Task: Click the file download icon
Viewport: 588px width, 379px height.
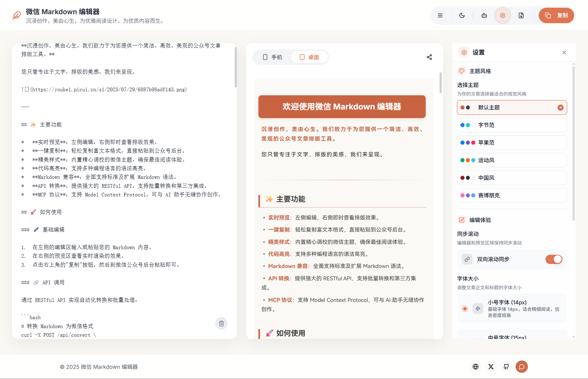Action: click(x=521, y=15)
